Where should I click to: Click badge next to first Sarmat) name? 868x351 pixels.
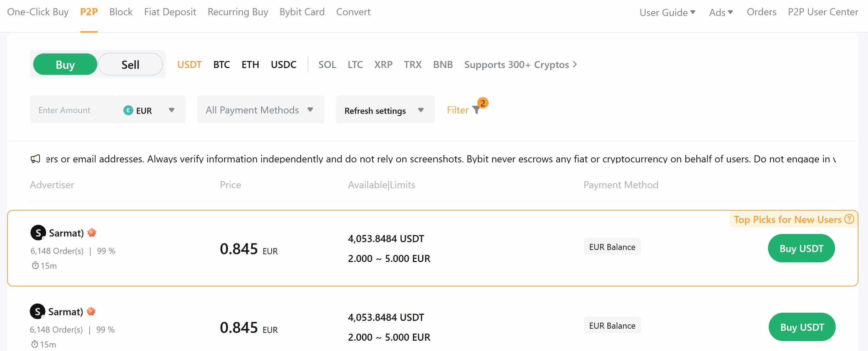click(92, 233)
